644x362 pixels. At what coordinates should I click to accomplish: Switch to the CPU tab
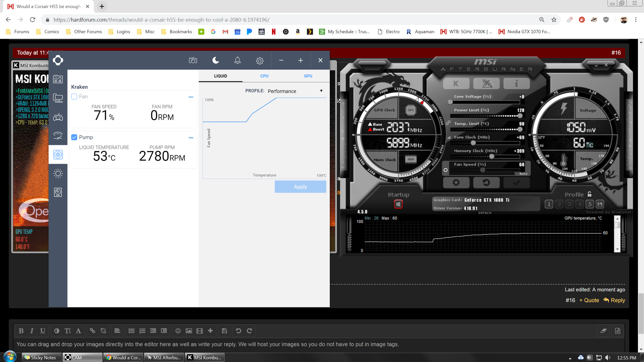click(x=264, y=76)
